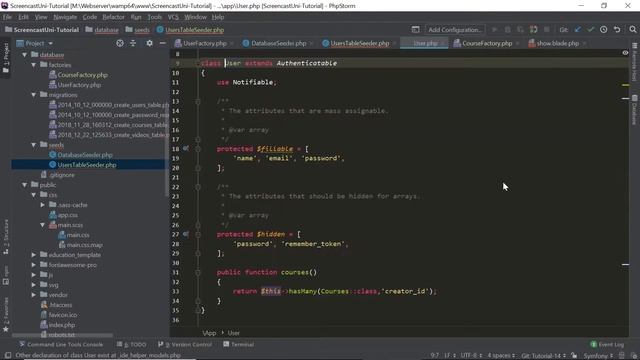This screenshot has height=360, width=640.
Task: Open the Favorites side tool window
Action: (6, 314)
